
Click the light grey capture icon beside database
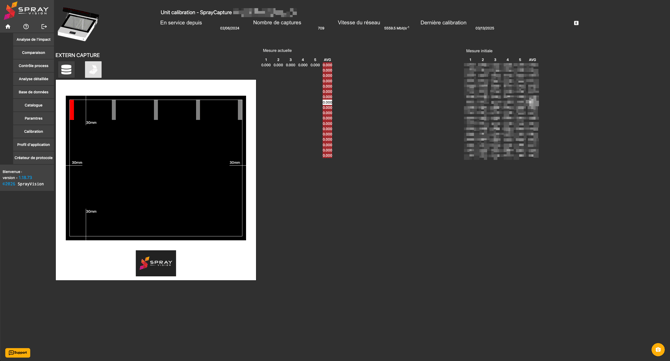[93, 70]
